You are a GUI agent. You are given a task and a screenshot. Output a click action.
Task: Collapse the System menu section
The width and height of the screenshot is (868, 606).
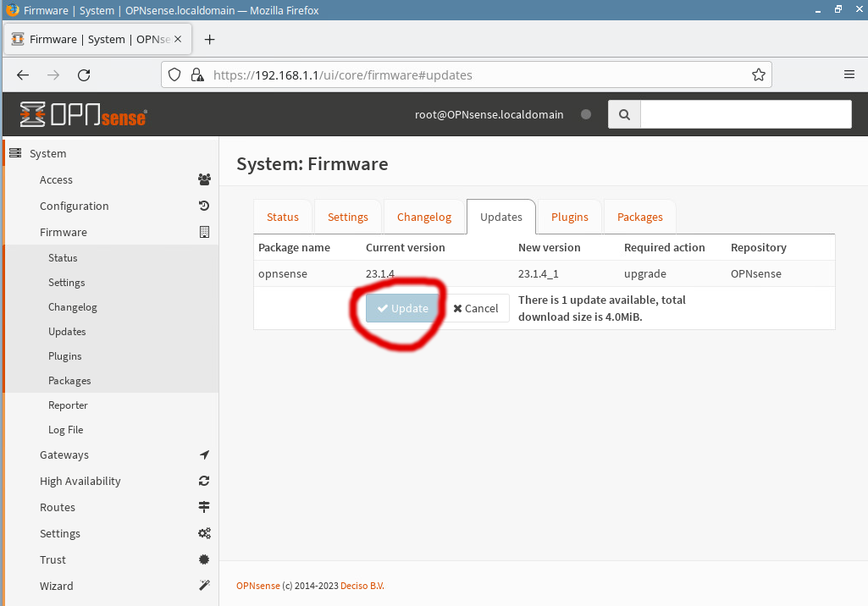pos(47,153)
